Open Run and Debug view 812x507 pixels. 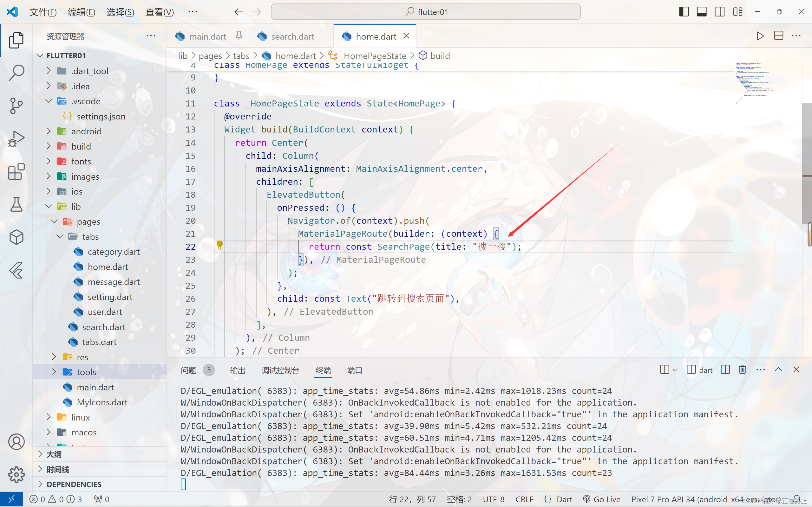click(x=16, y=139)
